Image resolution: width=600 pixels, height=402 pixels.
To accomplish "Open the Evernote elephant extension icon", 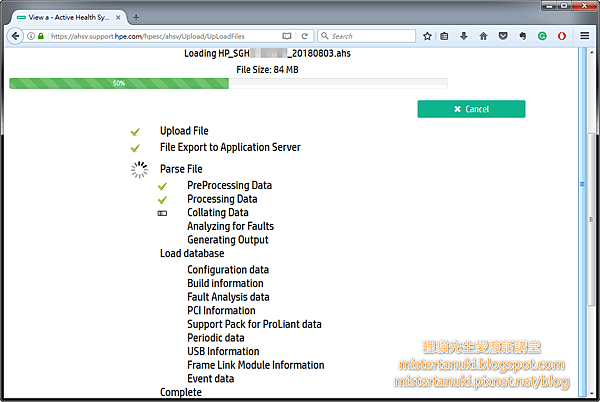I will (x=522, y=36).
